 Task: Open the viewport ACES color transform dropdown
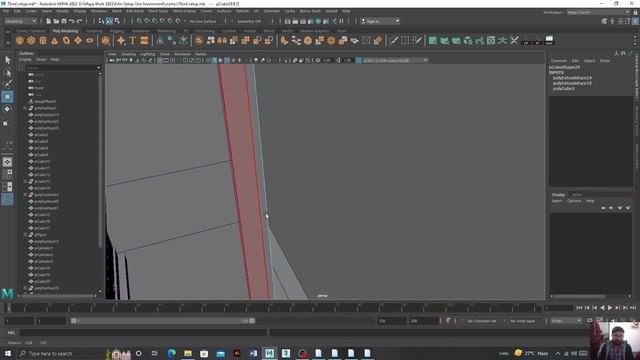(x=395, y=60)
